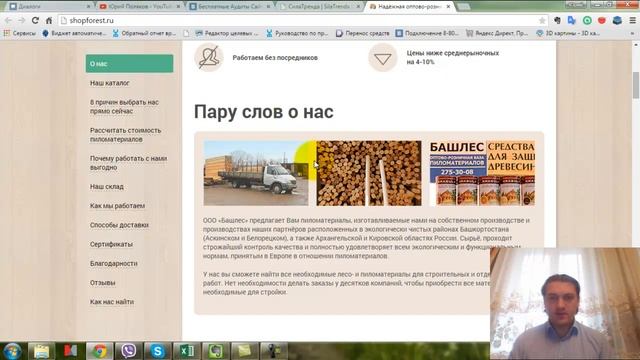The image size is (640, 360).
Task: Click the browser forward arrow
Action: [x=22, y=20]
